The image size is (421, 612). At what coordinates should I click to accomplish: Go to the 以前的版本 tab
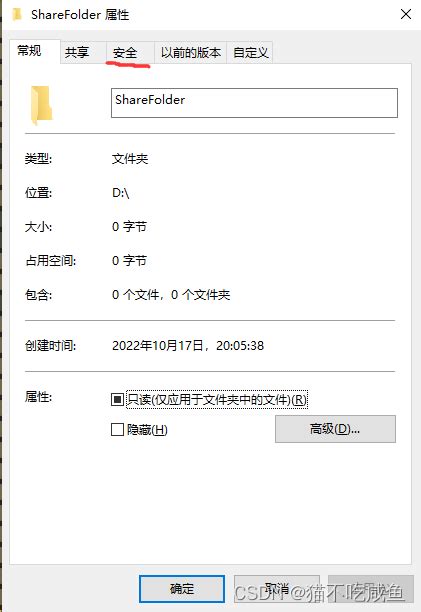coord(191,52)
